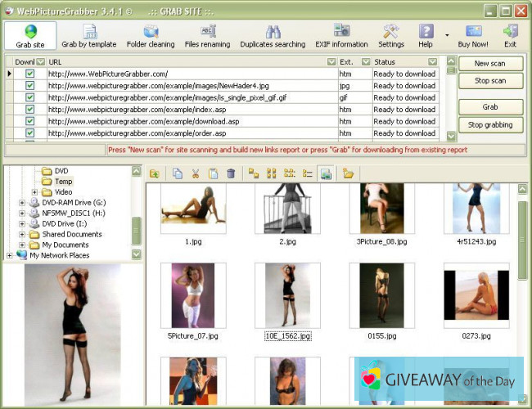The width and height of the screenshot is (532, 409).
Task: Uncheck the WebPictureGrabber.com/ root URL row
Action: [30, 74]
